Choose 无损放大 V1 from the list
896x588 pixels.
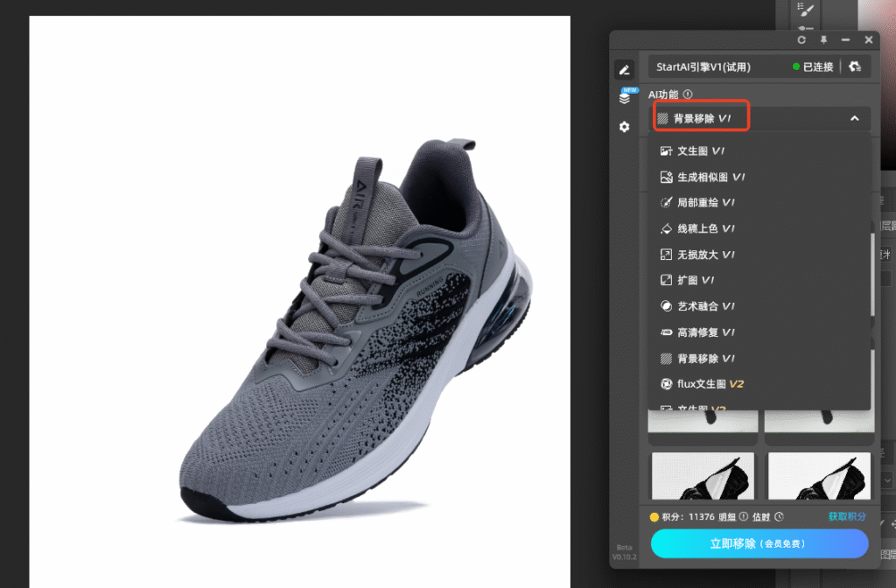pos(705,255)
